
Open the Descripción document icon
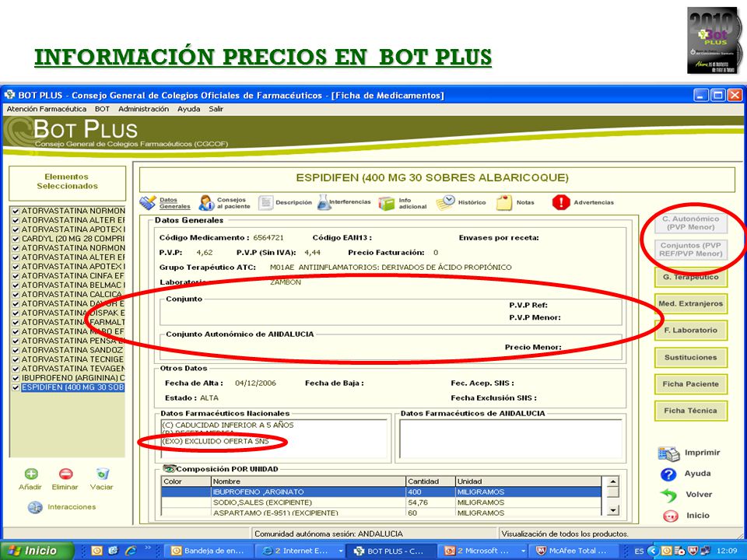[x=265, y=203]
